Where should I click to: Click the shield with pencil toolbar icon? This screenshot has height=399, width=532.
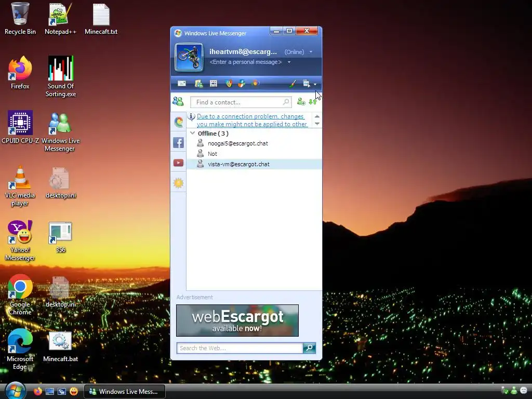229,84
